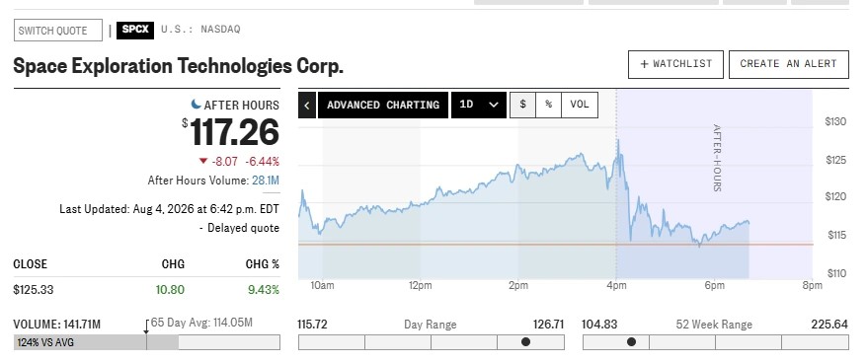Click the SPCX ticker badge
The height and width of the screenshot is (363, 868).
[x=135, y=30]
